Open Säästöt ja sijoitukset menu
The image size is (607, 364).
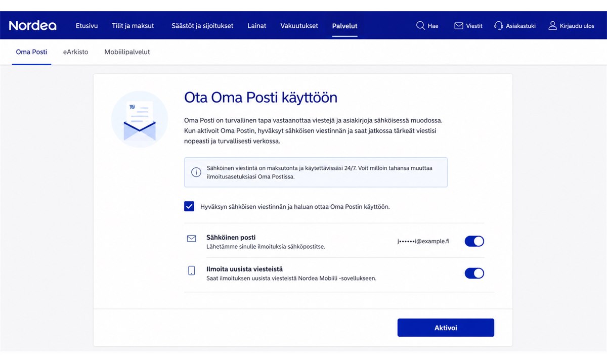[x=202, y=26]
